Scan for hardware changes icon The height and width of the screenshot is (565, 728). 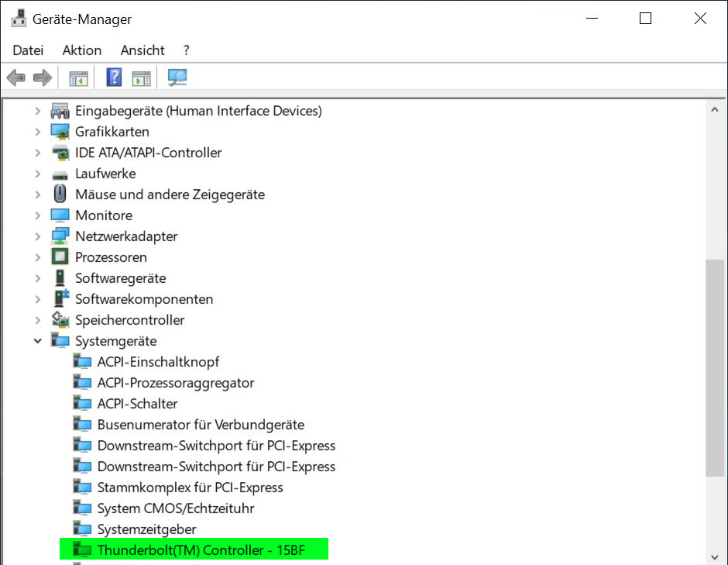point(177,78)
